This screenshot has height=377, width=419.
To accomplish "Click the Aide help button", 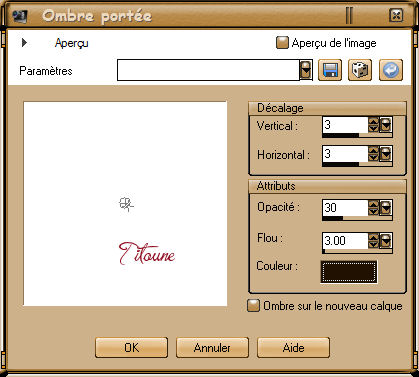I will tap(294, 348).
